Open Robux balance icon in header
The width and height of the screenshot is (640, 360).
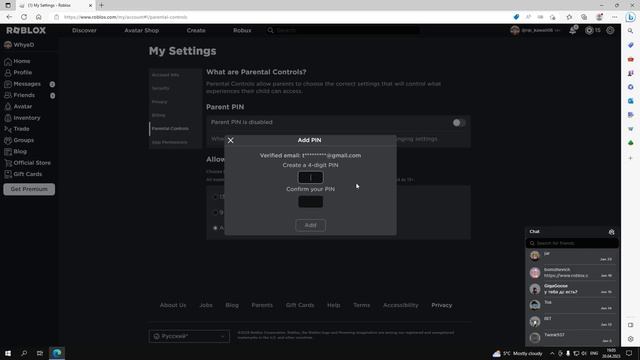(589, 31)
